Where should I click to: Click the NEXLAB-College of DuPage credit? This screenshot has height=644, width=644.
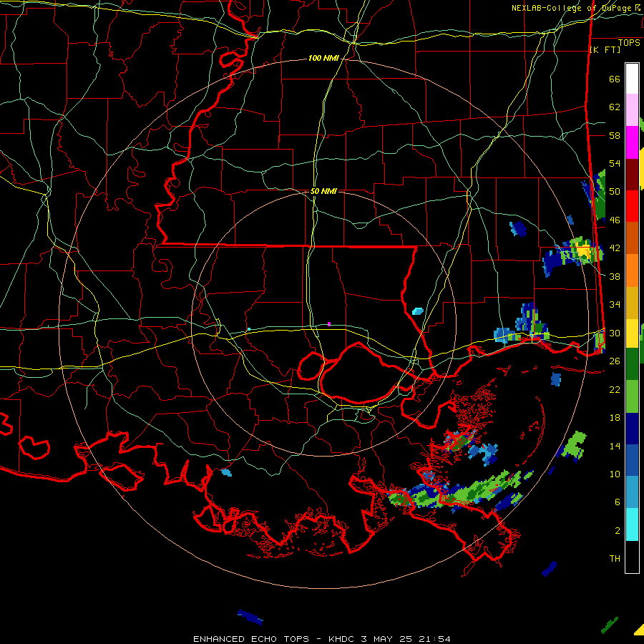577,8
